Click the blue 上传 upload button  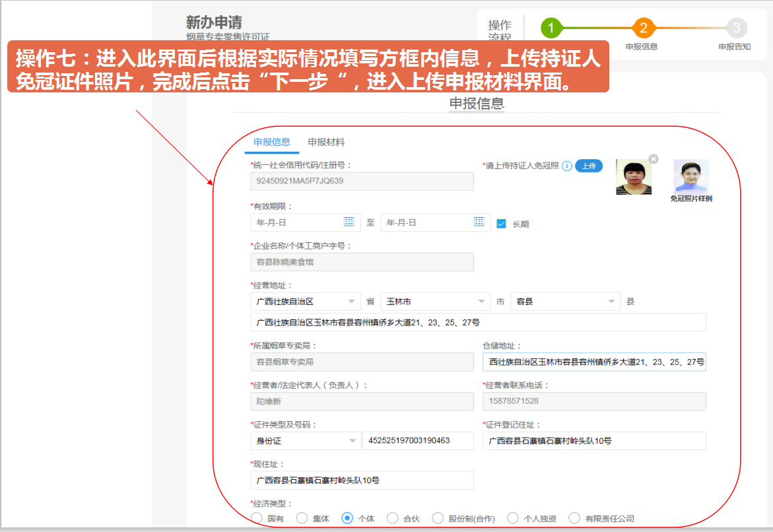coord(589,166)
